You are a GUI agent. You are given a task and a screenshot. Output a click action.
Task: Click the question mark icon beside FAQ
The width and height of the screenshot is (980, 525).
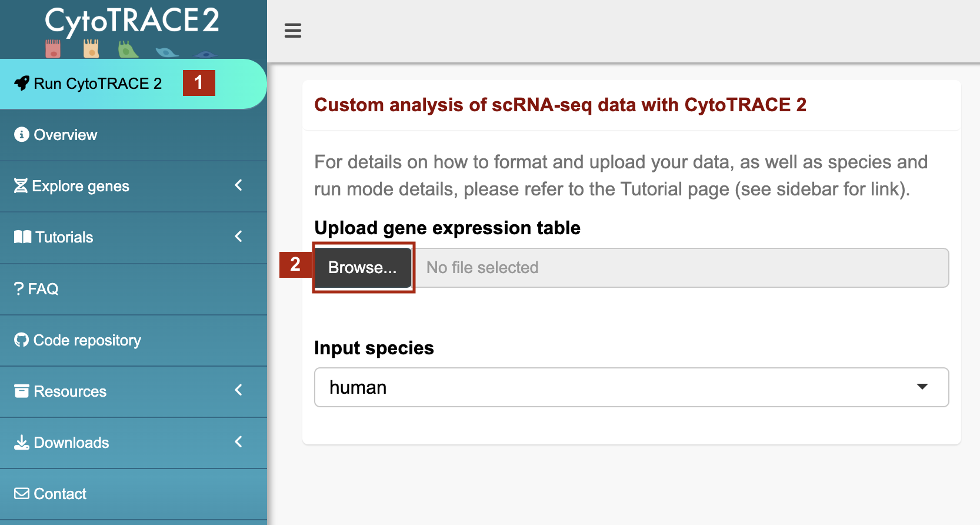click(19, 289)
